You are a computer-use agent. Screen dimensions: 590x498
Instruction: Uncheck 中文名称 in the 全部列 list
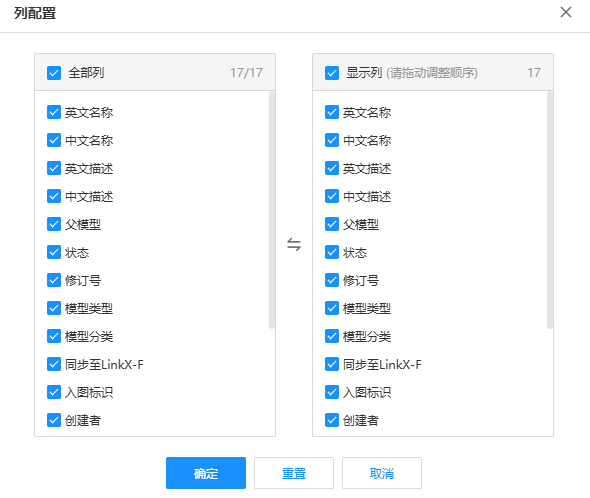[54, 140]
